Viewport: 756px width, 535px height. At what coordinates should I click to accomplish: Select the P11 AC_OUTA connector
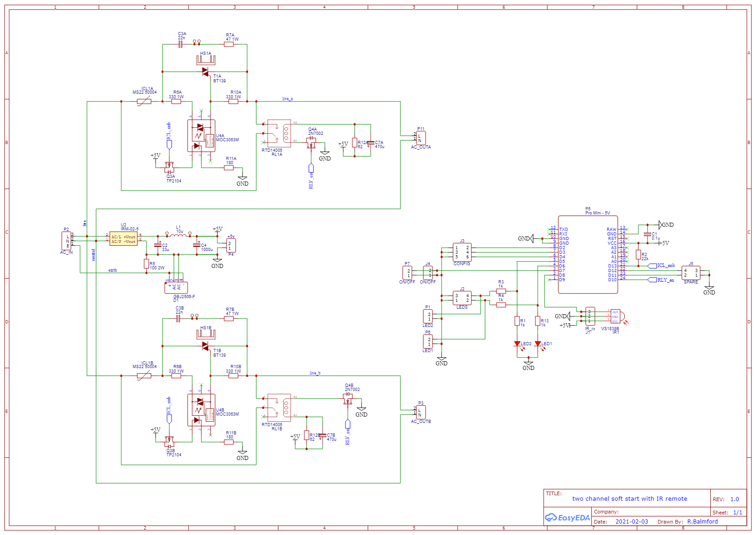click(421, 138)
